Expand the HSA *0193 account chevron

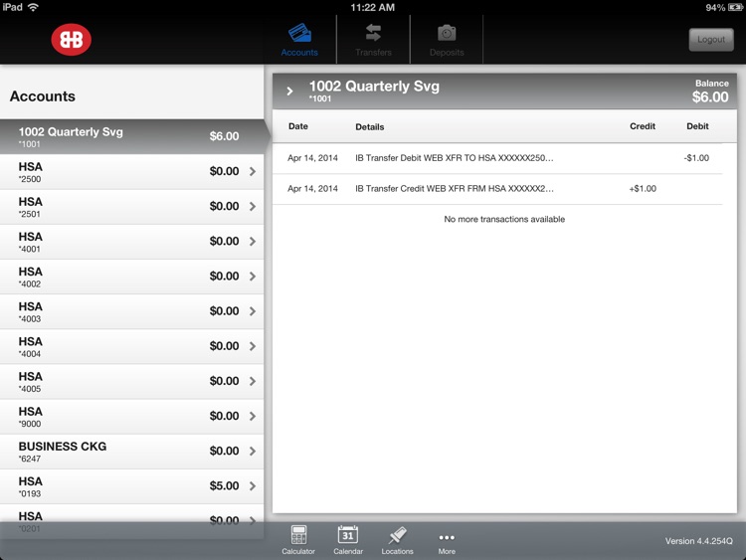[x=253, y=486]
